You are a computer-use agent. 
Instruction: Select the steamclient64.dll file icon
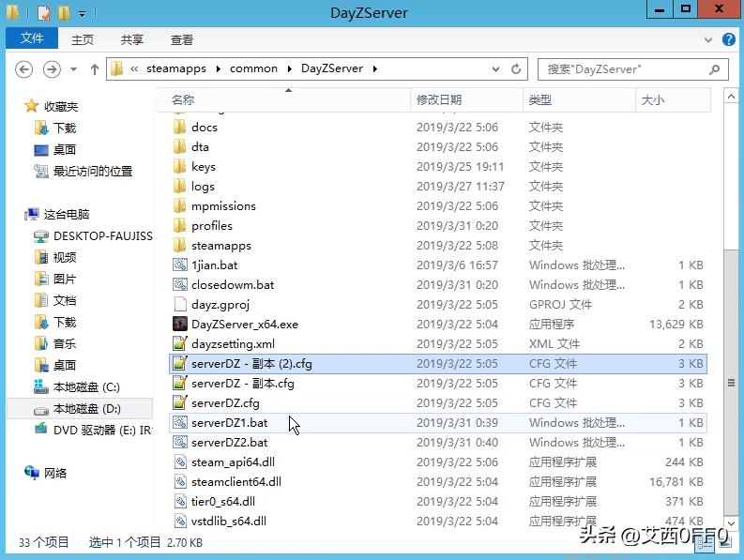180,481
